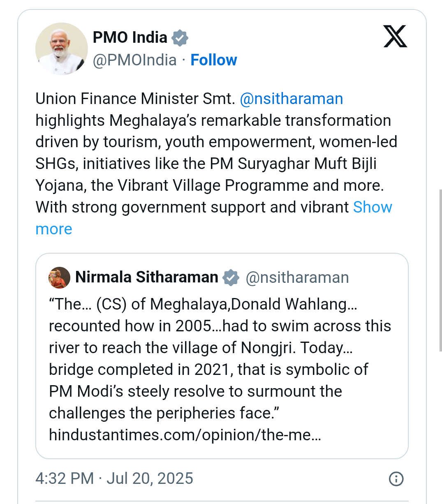Click PMO India verified badge
The image size is (442, 504).
coord(180,38)
